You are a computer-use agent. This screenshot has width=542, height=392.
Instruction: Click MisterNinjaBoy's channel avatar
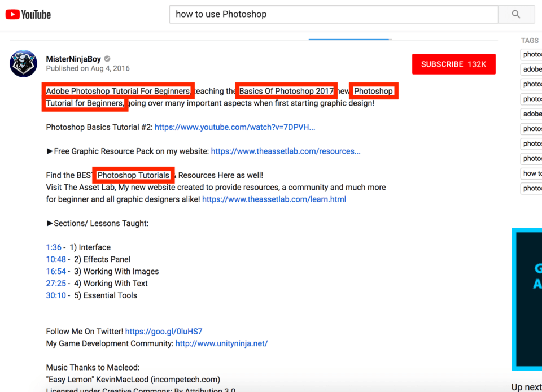23,63
